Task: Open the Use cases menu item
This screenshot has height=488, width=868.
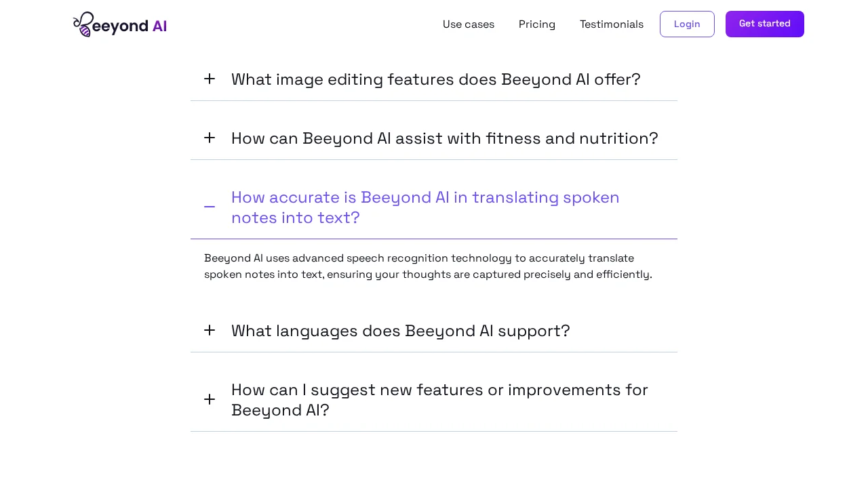Action: point(469,24)
